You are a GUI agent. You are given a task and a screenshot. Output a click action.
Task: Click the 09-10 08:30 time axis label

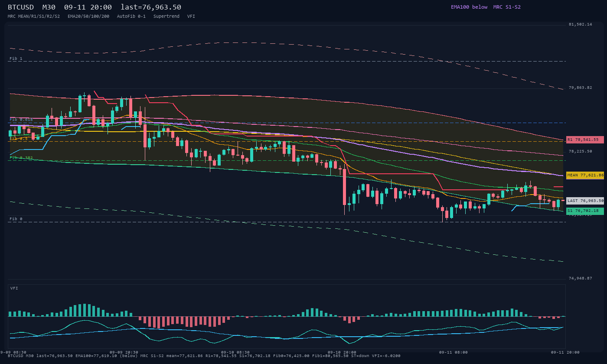(235, 352)
